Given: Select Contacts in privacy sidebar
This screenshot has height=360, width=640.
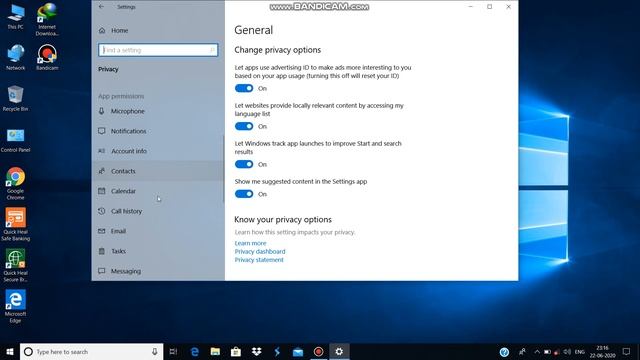Looking at the screenshot, I should tap(158, 171).
